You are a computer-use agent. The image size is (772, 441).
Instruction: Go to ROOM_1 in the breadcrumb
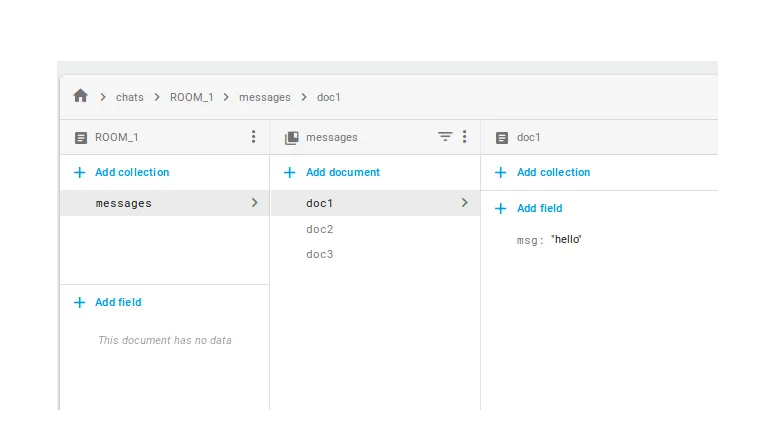click(x=191, y=97)
